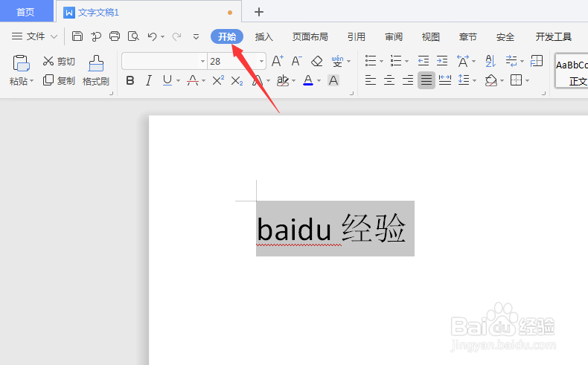588x365 pixels.
Task: Toggle Italic formatting
Action: tap(149, 80)
